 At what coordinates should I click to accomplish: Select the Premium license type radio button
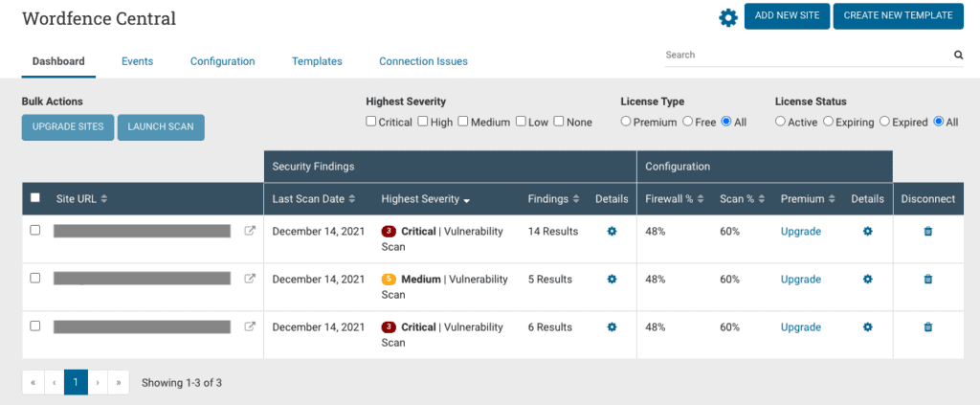tap(626, 122)
